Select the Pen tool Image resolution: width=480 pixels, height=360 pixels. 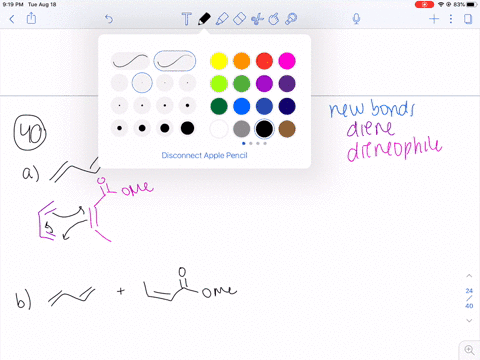(x=204, y=19)
